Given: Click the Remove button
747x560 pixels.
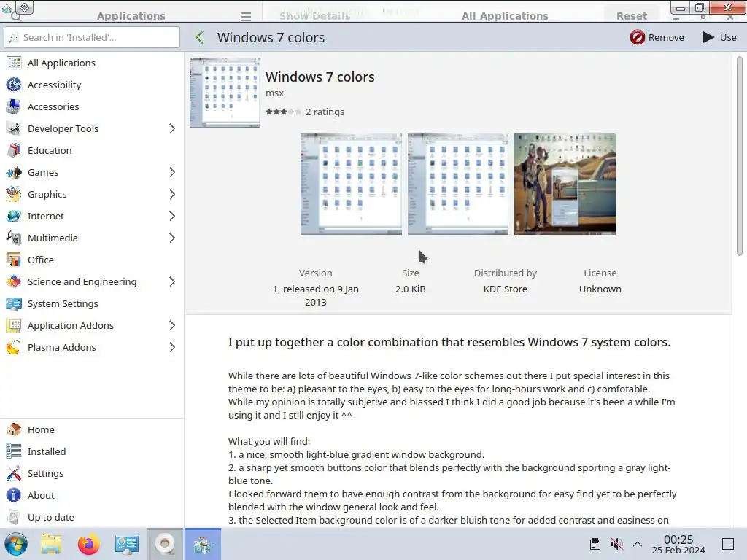Looking at the screenshot, I should (x=657, y=38).
